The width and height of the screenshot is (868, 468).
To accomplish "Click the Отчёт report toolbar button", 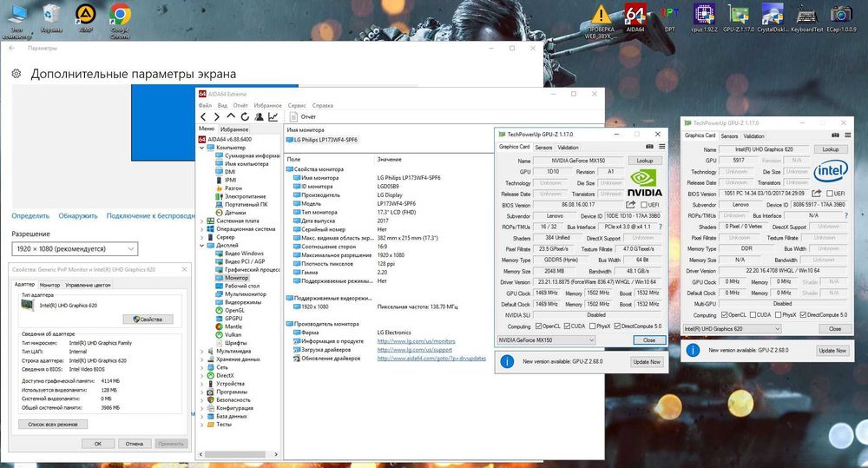I will coord(303,117).
